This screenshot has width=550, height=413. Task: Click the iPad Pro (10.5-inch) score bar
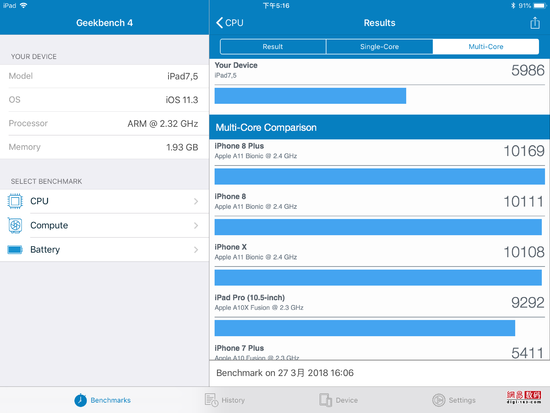[x=365, y=328]
